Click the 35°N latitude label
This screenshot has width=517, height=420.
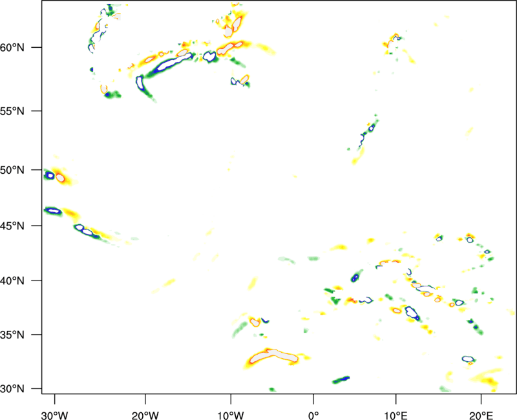coord(12,335)
